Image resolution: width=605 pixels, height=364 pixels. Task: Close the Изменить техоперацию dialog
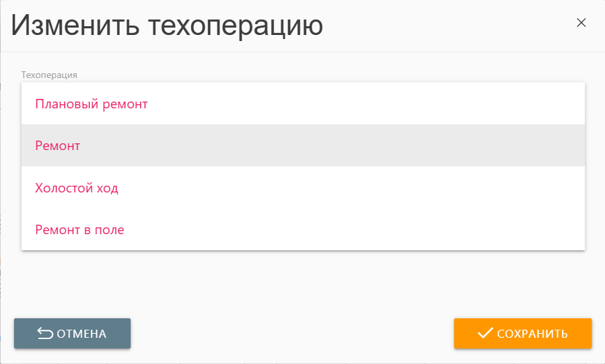tap(581, 23)
